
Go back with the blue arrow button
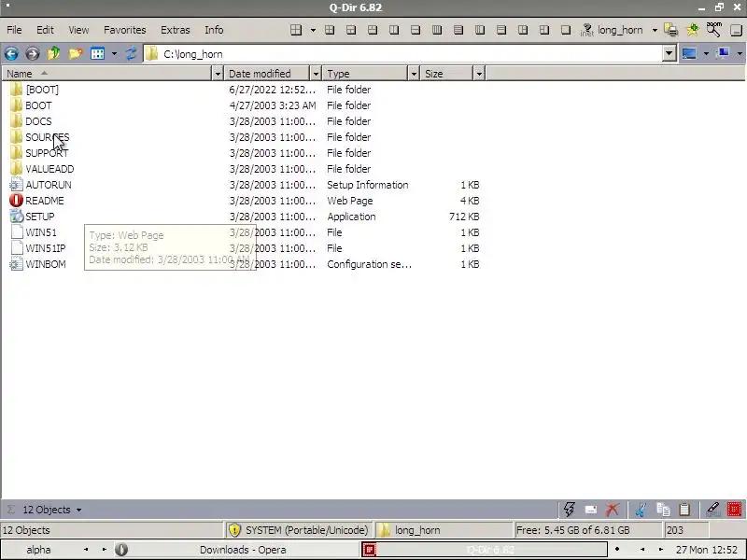[x=11, y=53]
